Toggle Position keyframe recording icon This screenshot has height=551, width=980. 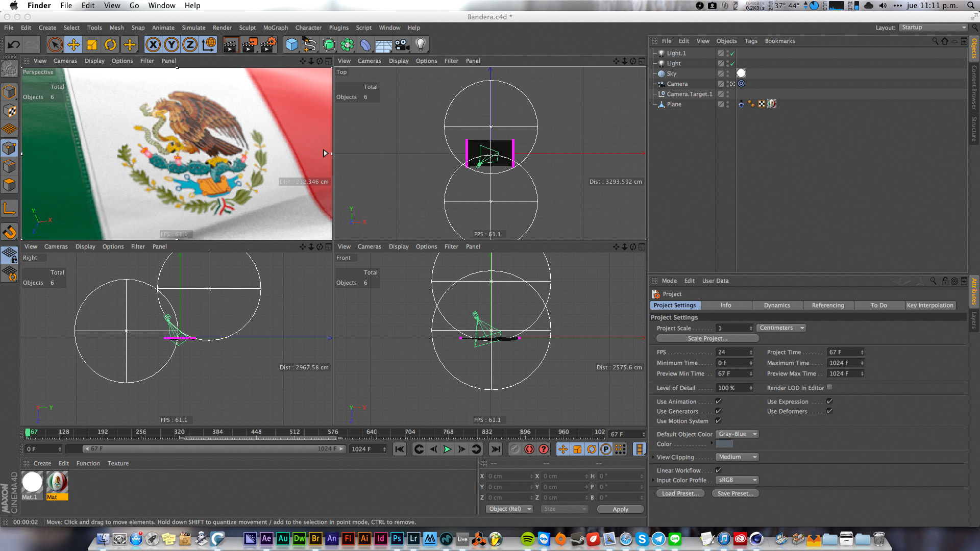[562, 449]
